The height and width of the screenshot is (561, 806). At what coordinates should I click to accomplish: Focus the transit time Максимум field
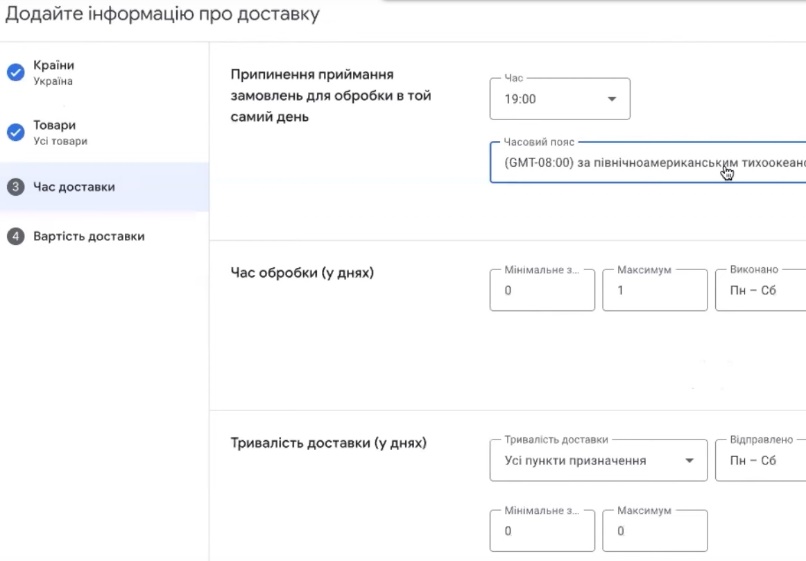[x=655, y=531]
